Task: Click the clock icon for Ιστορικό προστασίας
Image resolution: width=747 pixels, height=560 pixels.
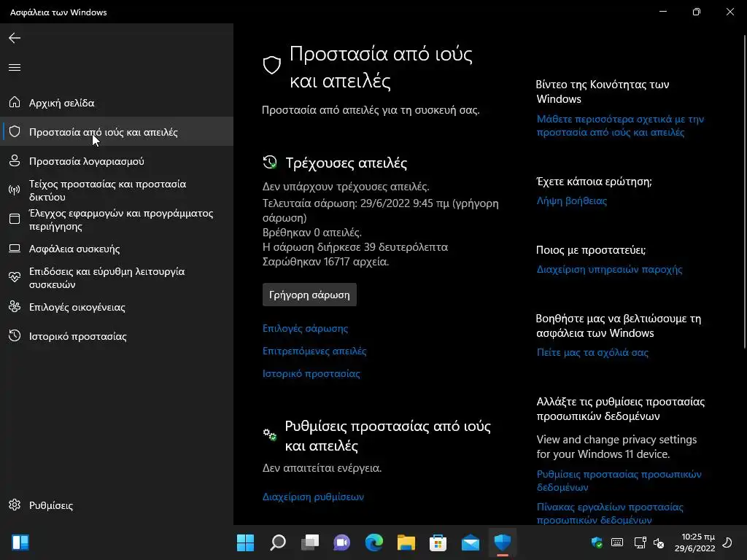Action: pyautogui.click(x=15, y=335)
